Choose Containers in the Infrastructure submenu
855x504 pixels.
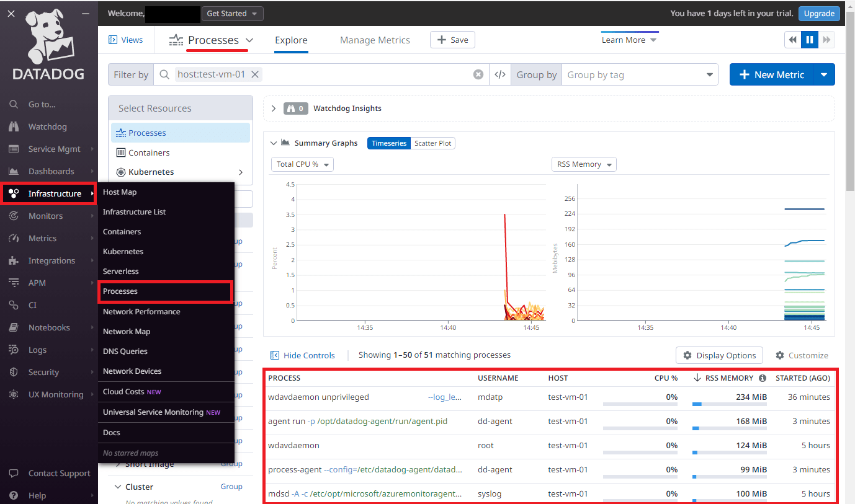point(122,232)
